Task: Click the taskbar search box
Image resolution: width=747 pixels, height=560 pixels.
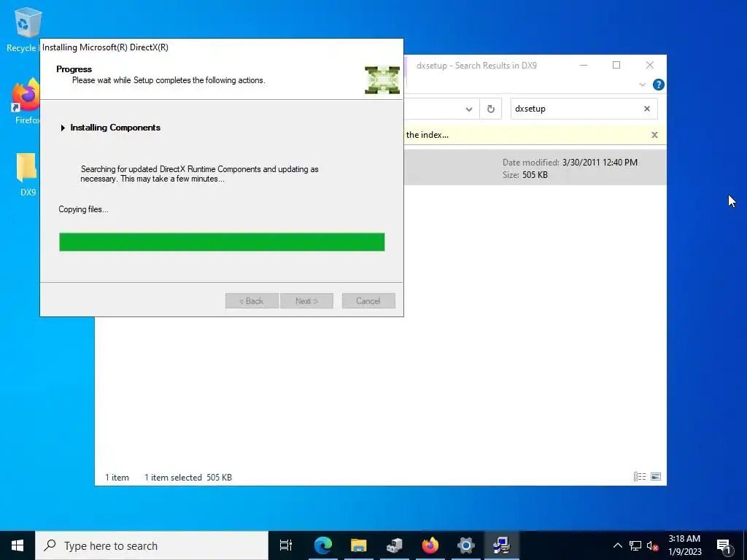Action: click(152, 545)
